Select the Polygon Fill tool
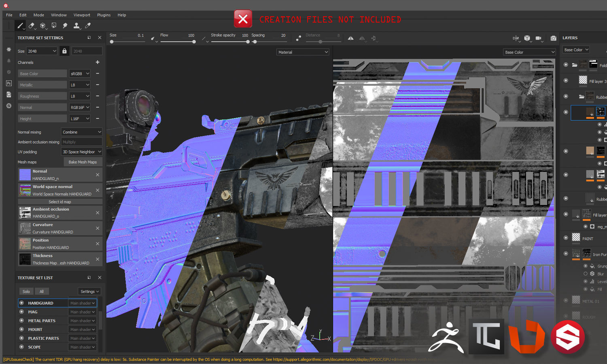 pos(54,25)
